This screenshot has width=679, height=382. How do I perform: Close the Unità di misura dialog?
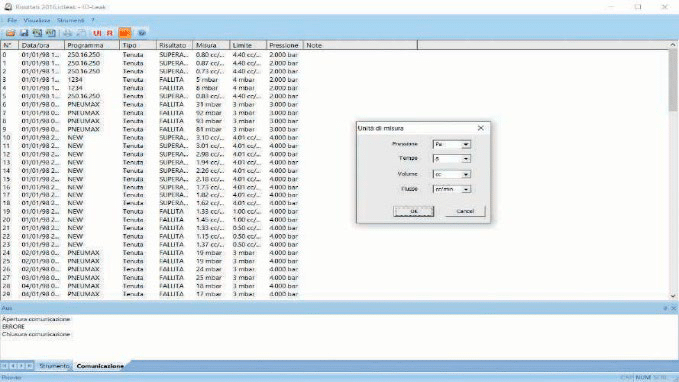click(x=481, y=128)
